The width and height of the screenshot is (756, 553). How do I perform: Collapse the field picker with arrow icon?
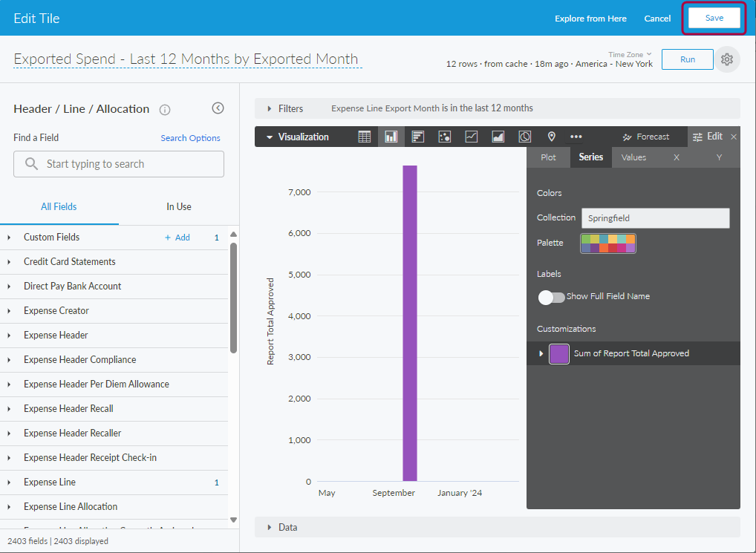point(218,108)
